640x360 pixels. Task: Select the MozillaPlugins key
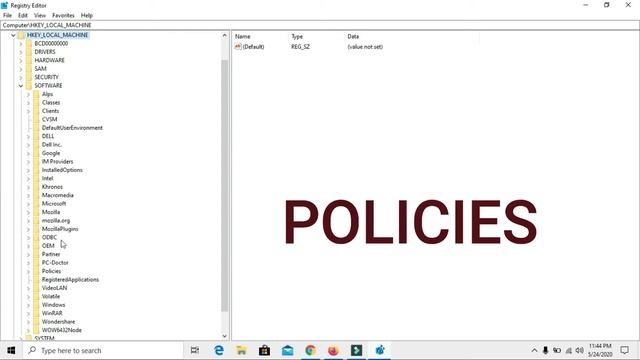pos(60,229)
